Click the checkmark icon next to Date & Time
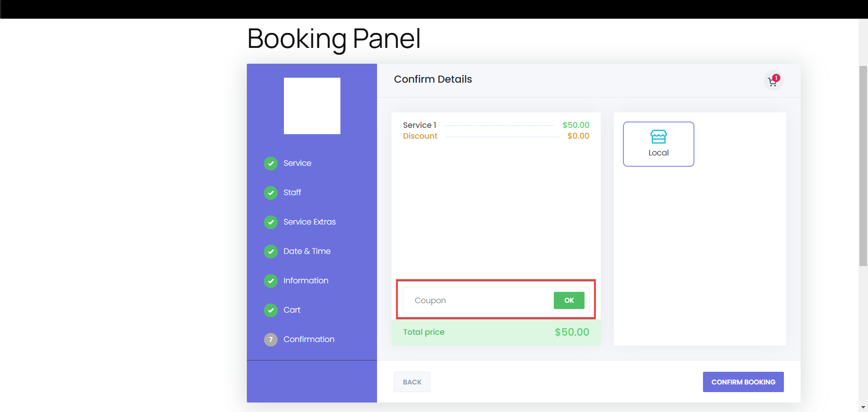The image size is (868, 412). click(271, 252)
